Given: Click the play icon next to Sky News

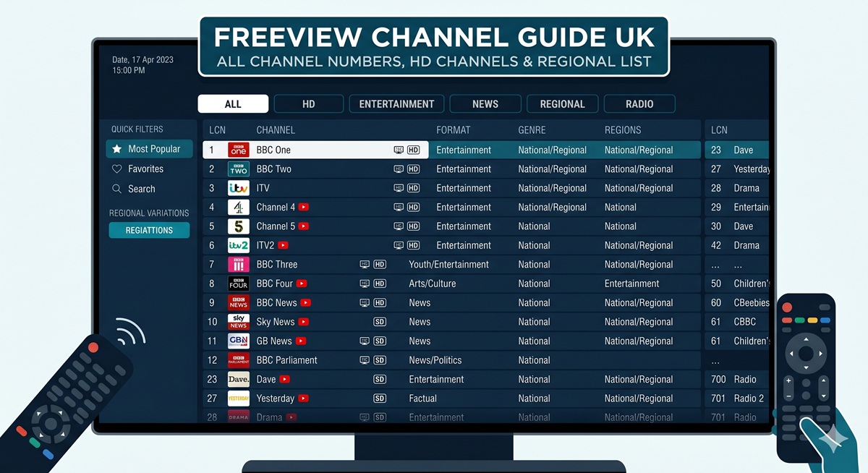Looking at the screenshot, I should click(304, 322).
